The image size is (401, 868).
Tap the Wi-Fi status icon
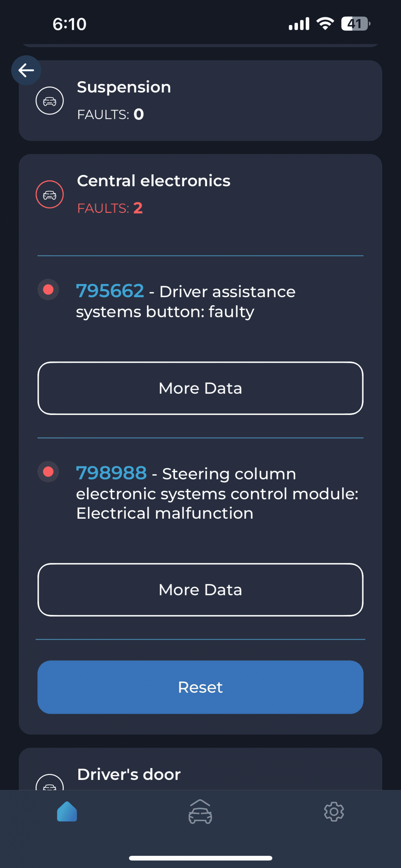[325, 24]
